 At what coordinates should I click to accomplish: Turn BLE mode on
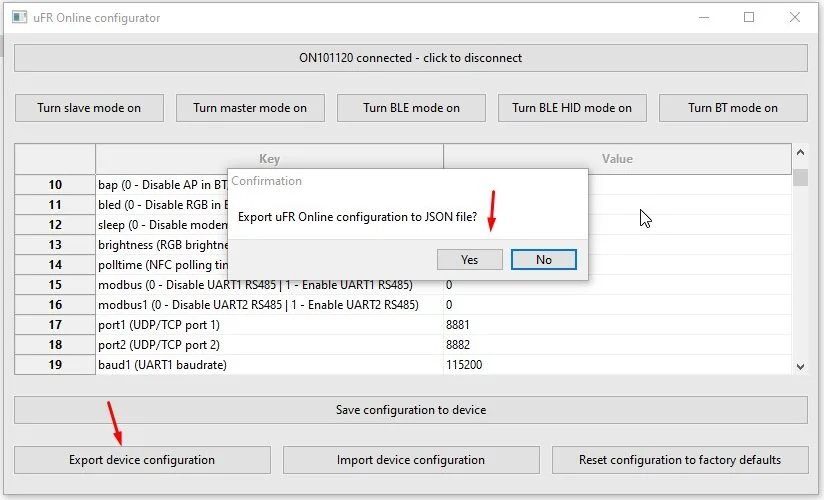click(411, 108)
